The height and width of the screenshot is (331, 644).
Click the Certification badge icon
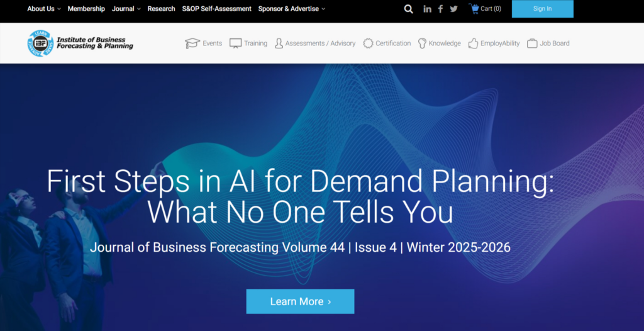point(368,43)
